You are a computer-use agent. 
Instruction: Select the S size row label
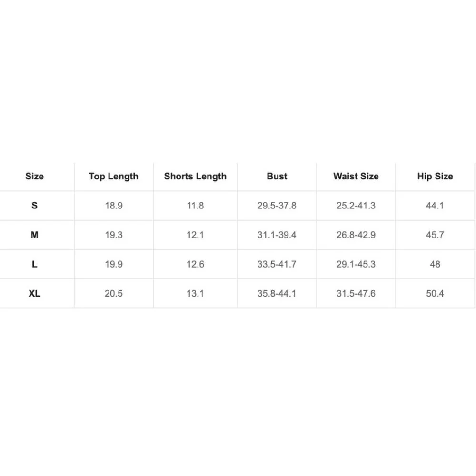(34, 206)
